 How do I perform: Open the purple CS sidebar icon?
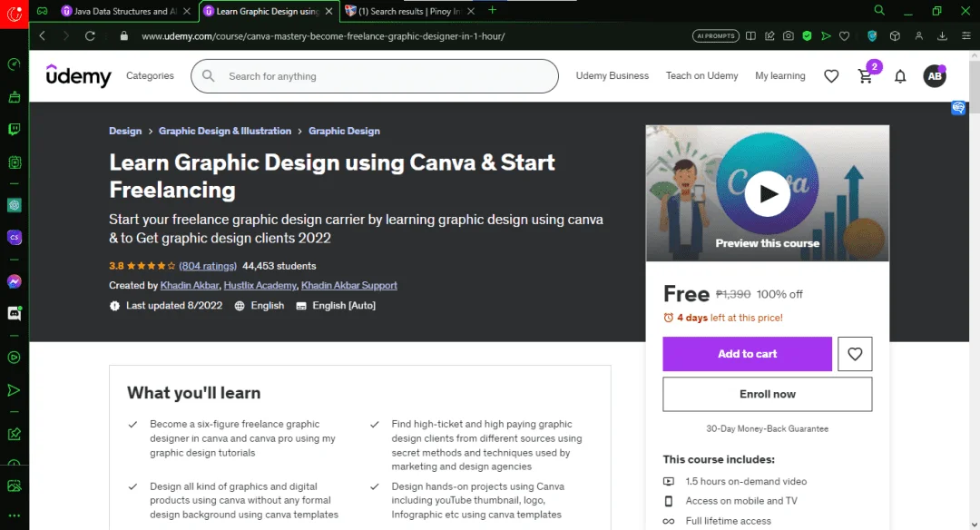tap(14, 238)
